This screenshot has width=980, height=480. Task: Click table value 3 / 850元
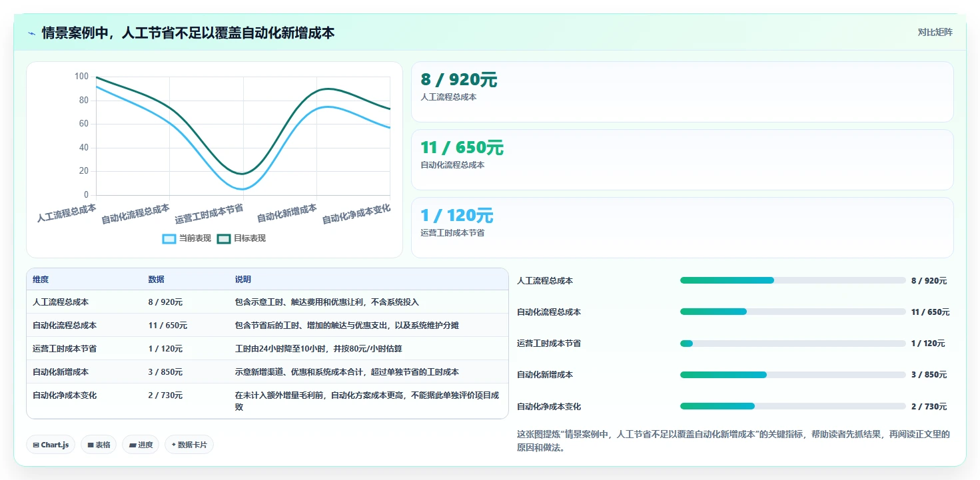point(165,372)
